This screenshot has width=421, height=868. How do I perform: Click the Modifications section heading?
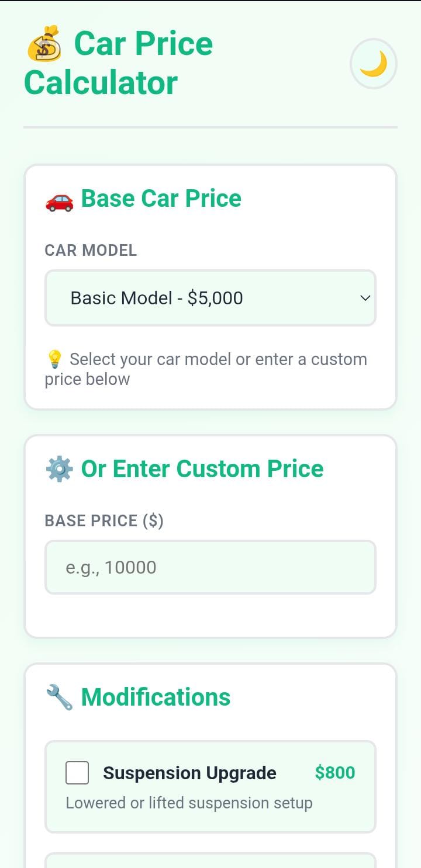pos(156,697)
